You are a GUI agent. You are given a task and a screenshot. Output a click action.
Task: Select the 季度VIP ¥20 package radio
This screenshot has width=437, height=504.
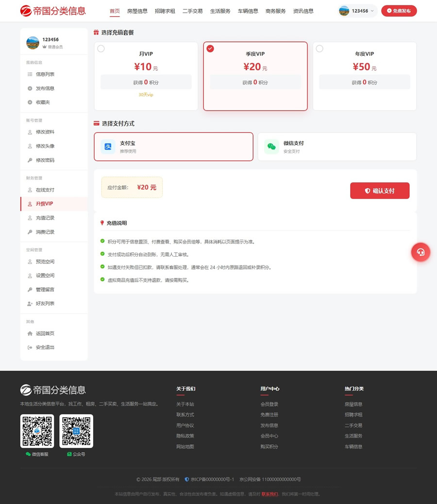point(210,49)
